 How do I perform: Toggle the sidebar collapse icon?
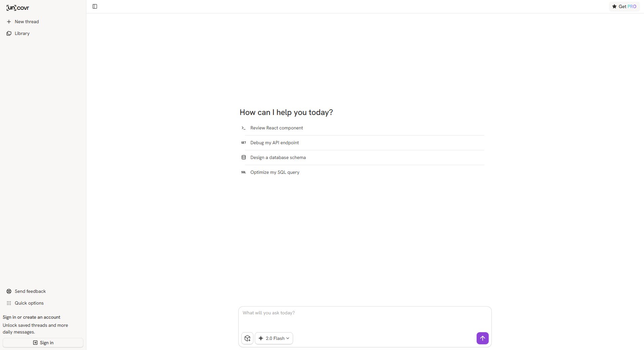pos(94,6)
